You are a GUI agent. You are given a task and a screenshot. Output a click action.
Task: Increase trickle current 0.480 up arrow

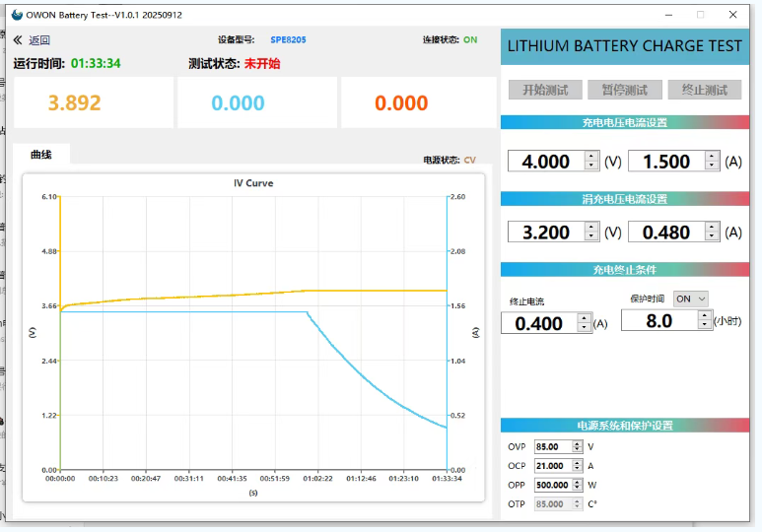(x=713, y=227)
